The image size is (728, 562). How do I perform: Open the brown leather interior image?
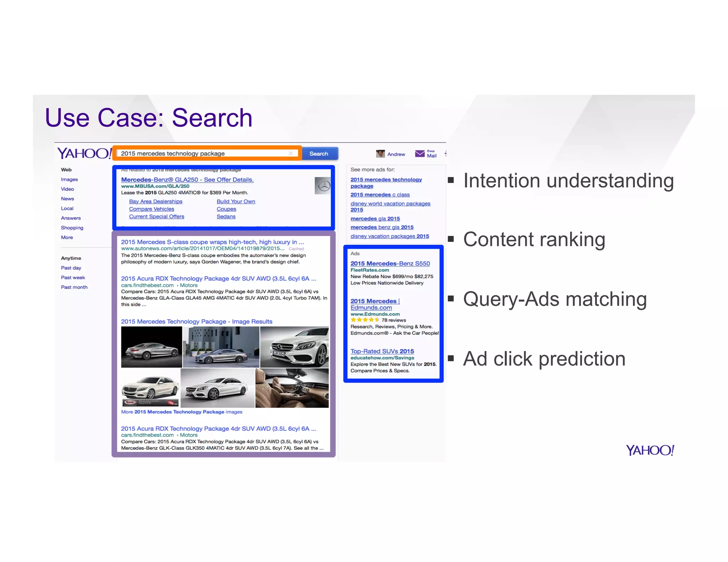pos(292,388)
